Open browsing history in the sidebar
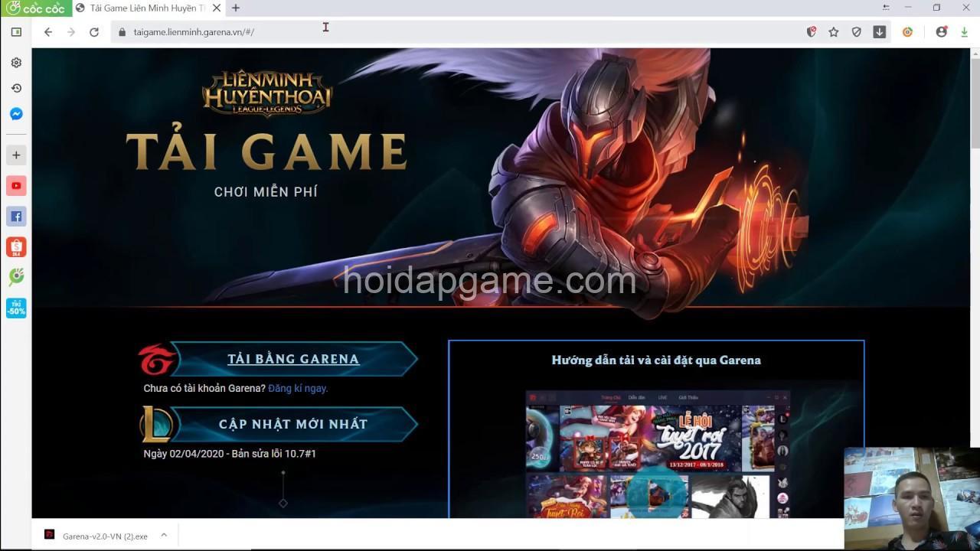 (x=16, y=88)
